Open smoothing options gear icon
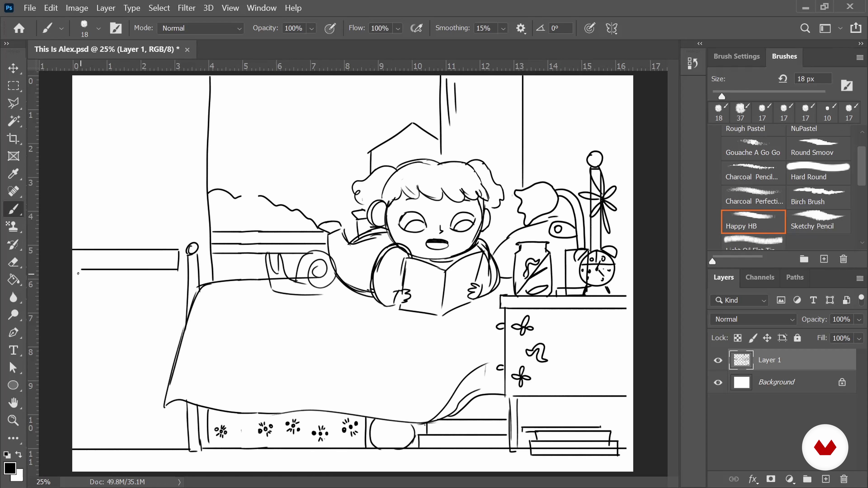The width and height of the screenshot is (868, 488). [521, 28]
